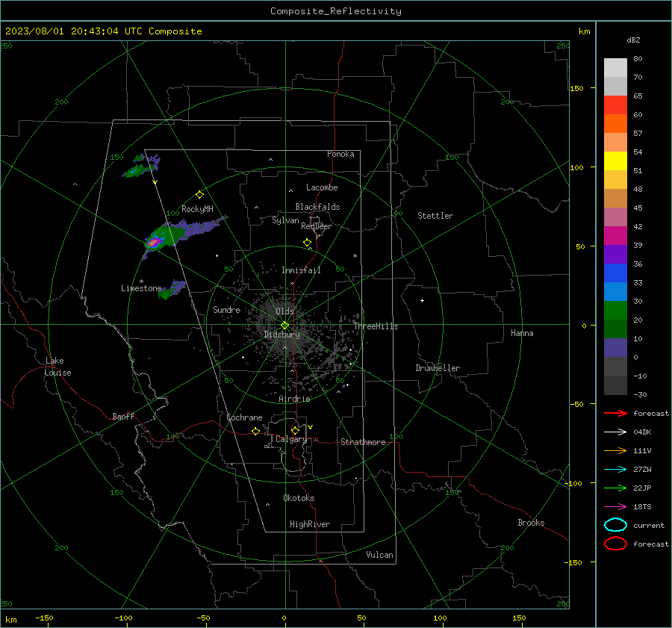The width and height of the screenshot is (672, 628).
Task: Click the orange 111V arrow legend icon
Action: click(x=615, y=450)
